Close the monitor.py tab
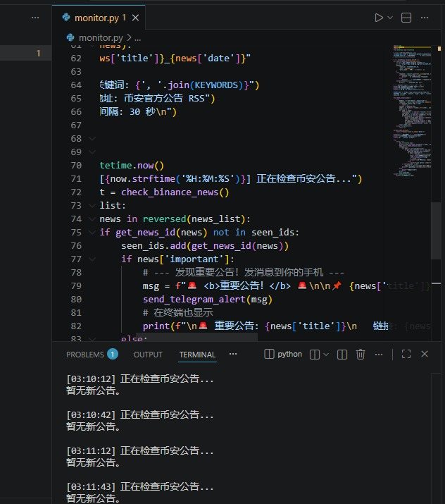 click(135, 18)
